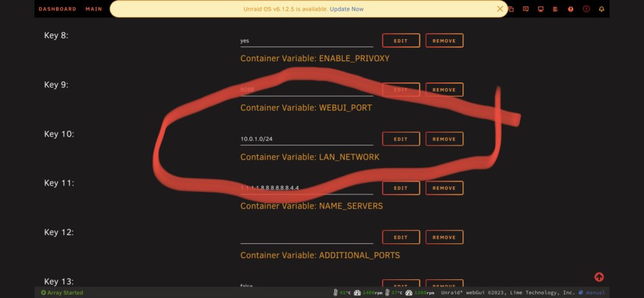644x298 pixels.
Task: Toggle help with the question-mark icon
Action: [571, 9]
